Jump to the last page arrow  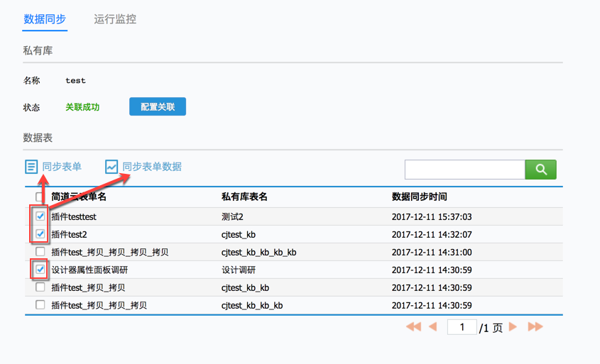click(535, 327)
